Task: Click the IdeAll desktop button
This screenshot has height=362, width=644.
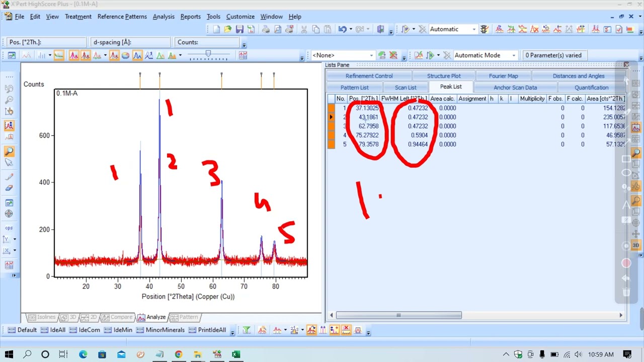Action: [x=53, y=330]
